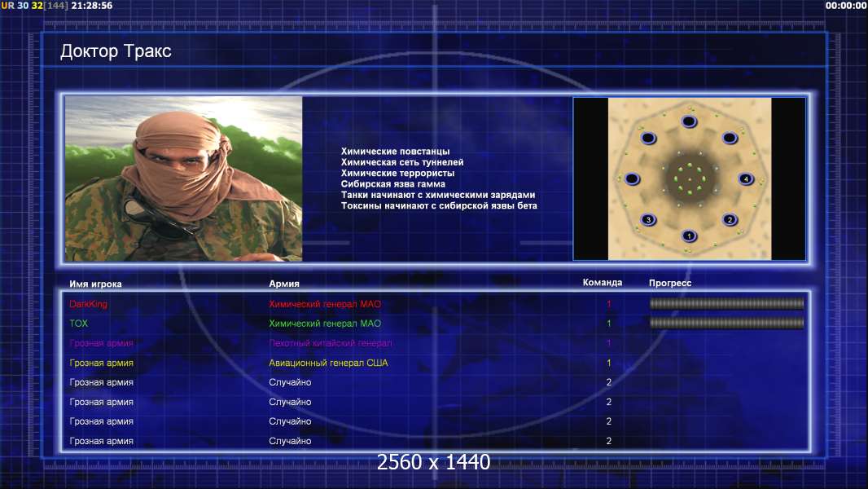Click the 'Имя игрока' column header
The image size is (868, 489).
[96, 284]
